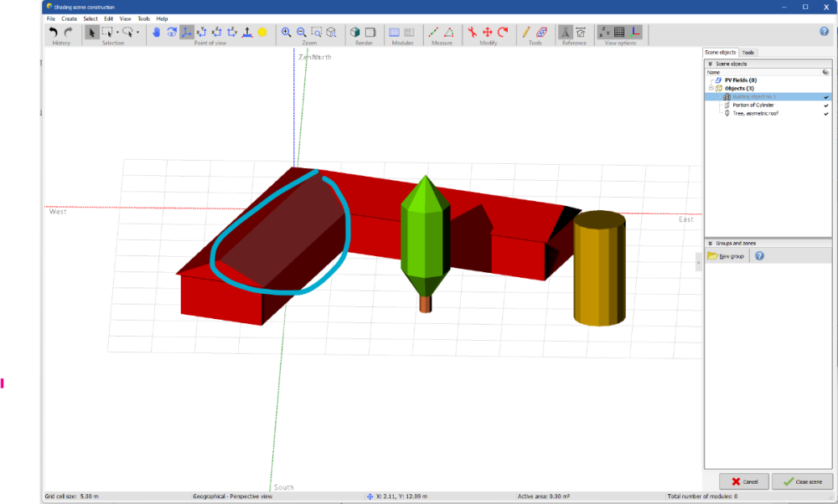The width and height of the screenshot is (838, 504).
Task: Click the Undo arrow in History
Action: 54,32
